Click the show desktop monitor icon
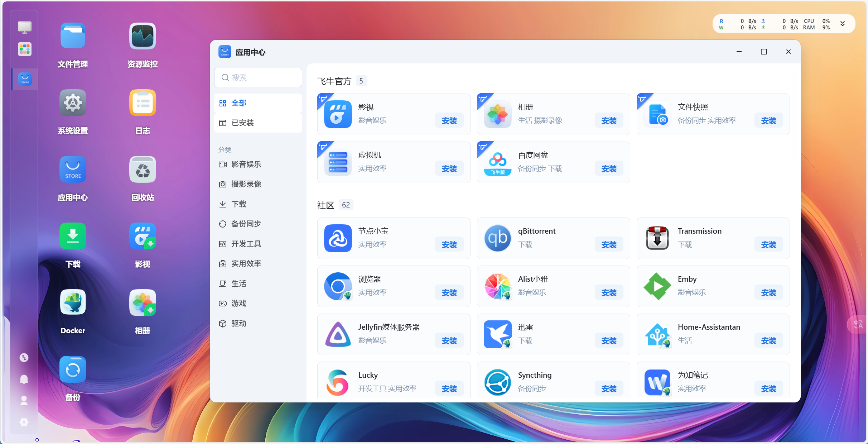This screenshot has width=868, height=444. (24, 27)
